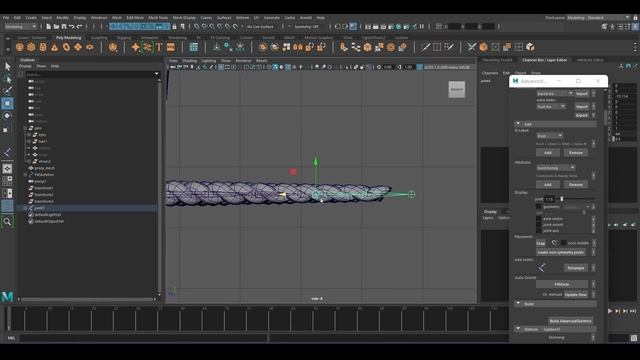This screenshot has width=640, height=360.
Task: Collapse the Build section triangle
Action: click(518, 304)
